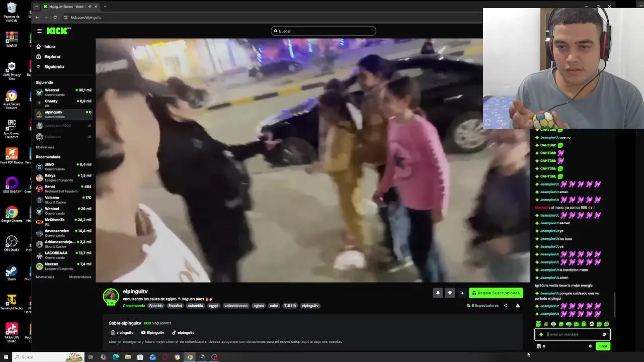The height and width of the screenshot is (362, 644).
Task: Open zEKO recommended channel
Action: coord(64,166)
